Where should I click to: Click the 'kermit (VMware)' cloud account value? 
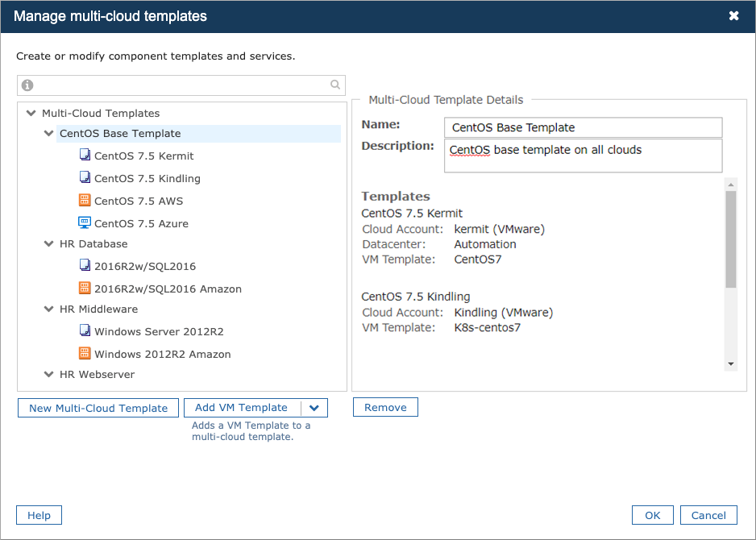point(499,229)
